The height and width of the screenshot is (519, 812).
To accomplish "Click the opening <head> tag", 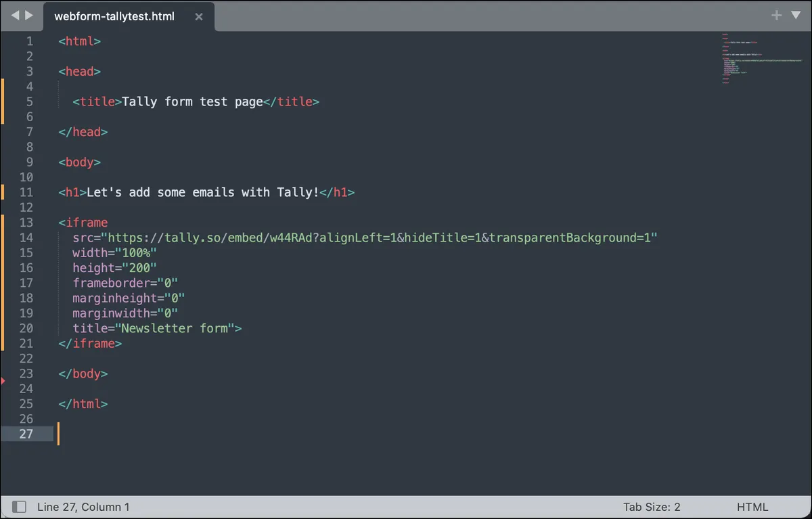I will pos(79,71).
